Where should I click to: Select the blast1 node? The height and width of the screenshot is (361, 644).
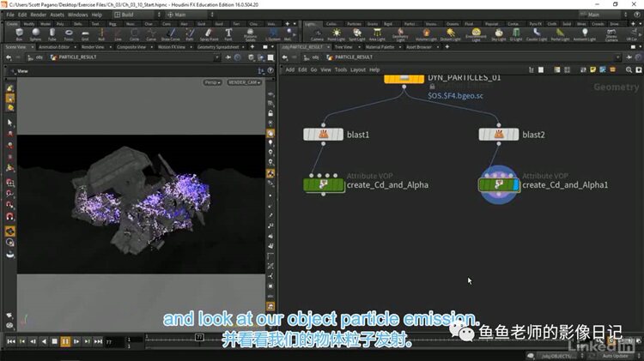coord(323,135)
